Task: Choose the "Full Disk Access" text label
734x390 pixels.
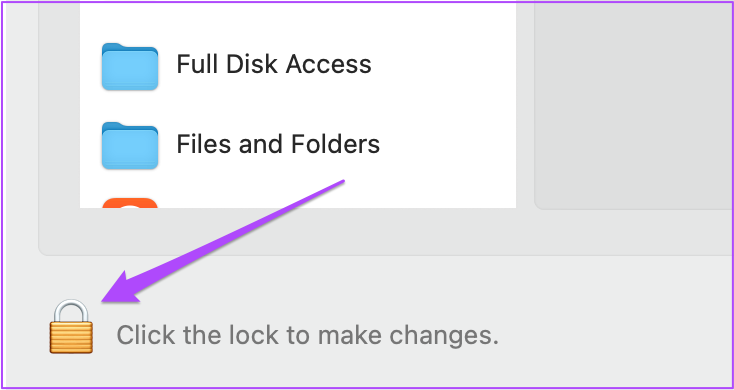Action: click(274, 64)
